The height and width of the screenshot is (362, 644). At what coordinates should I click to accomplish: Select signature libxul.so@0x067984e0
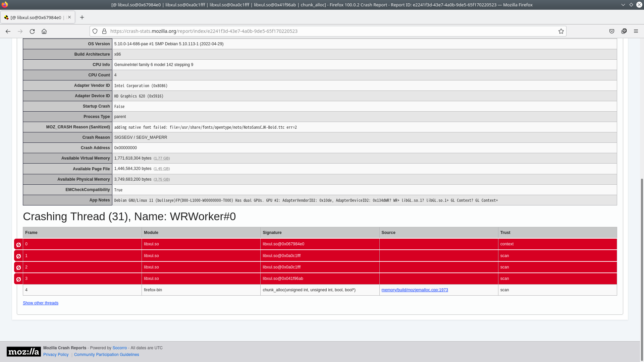[283, 244]
